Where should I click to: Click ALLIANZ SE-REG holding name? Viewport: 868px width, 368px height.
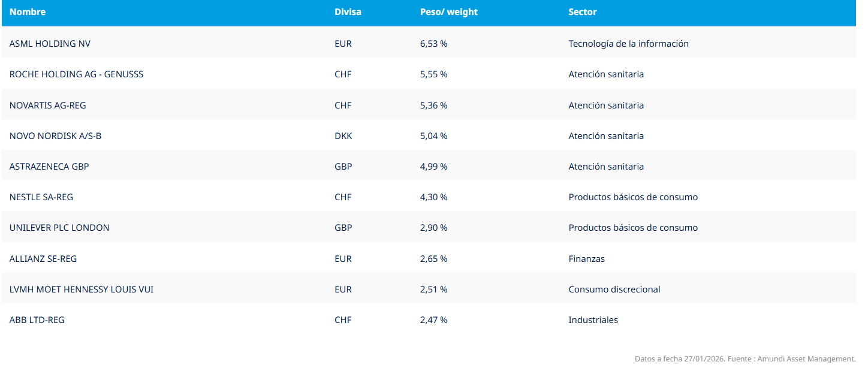(43, 259)
